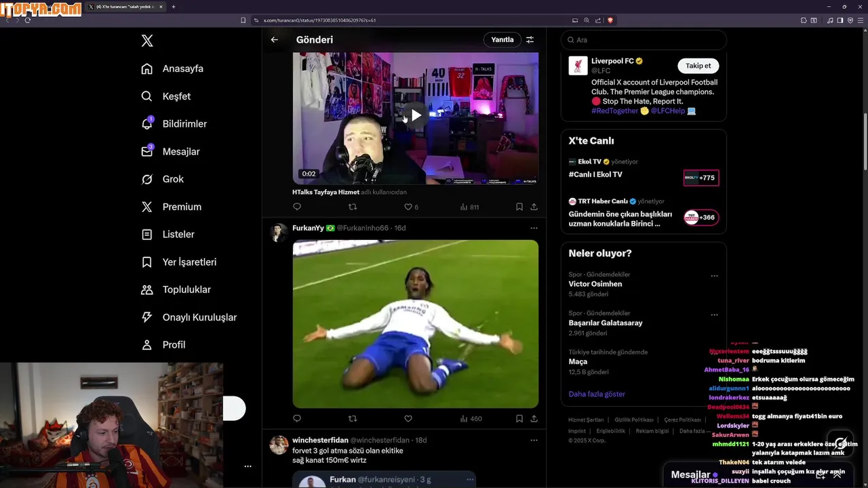View analytics showing 811 views
The height and width of the screenshot is (488, 868).
coord(469,207)
